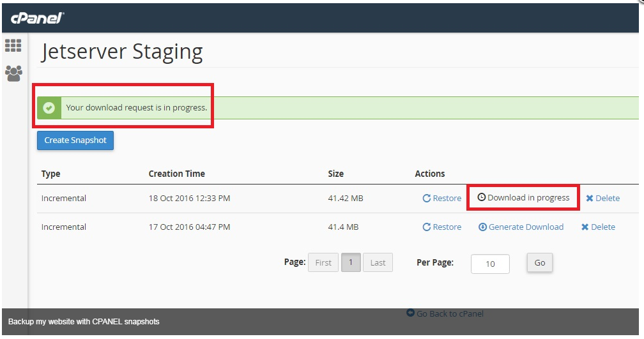Click the 41.4 MB size value
This screenshot has width=644, height=339.
tap(343, 227)
